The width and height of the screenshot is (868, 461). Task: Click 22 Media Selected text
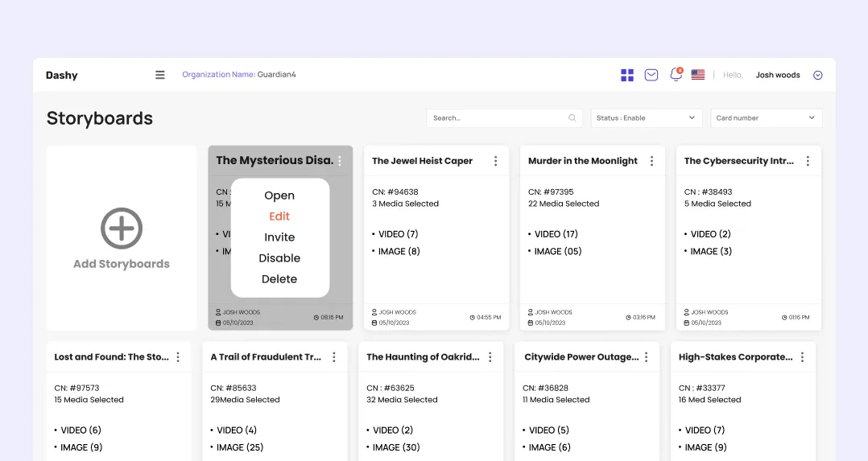[x=564, y=204]
